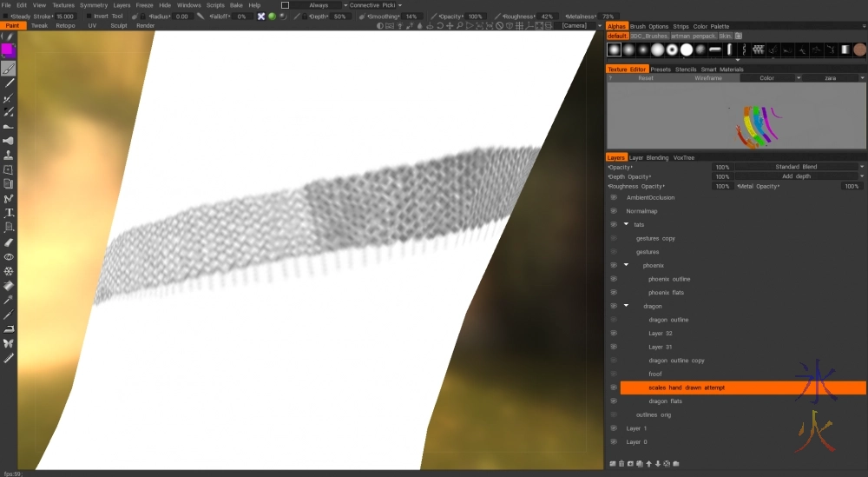Enable the Invert Tool checkbox
This screenshot has height=477, width=868.
click(88, 17)
